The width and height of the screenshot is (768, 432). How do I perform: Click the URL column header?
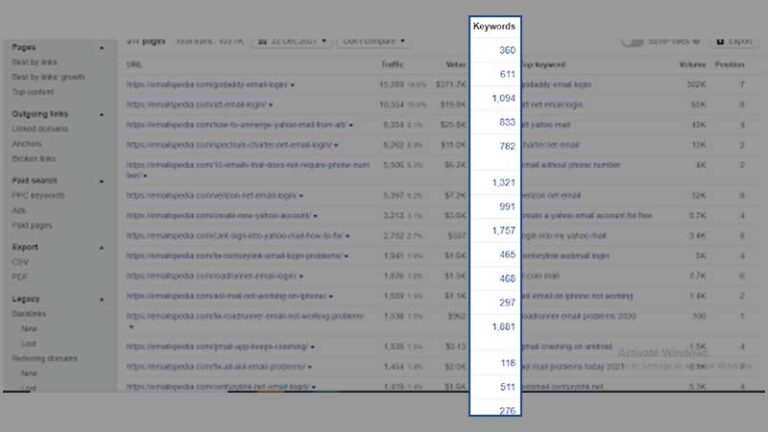[134, 65]
